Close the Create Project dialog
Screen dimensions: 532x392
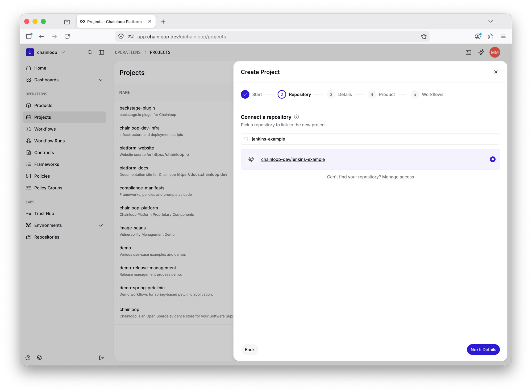click(x=496, y=72)
